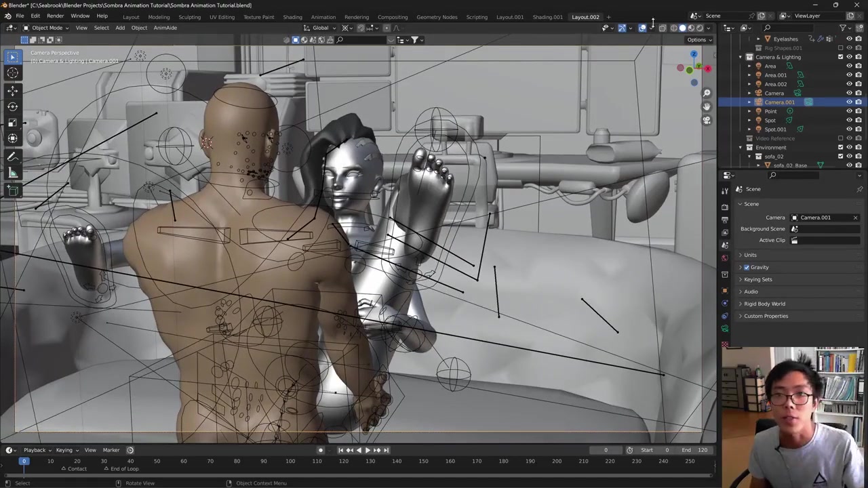The width and height of the screenshot is (868, 488).
Task: Open the Object Mode dropdown
Action: coord(46,28)
